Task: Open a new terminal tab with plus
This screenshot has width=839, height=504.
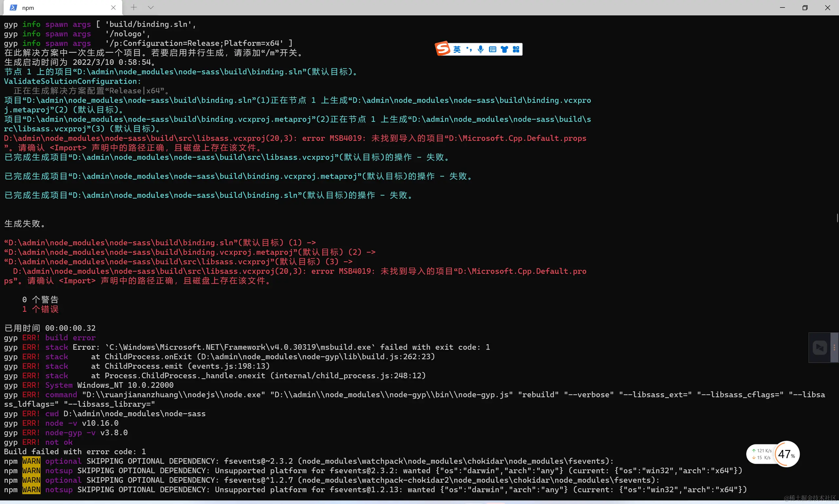Action: pos(134,8)
